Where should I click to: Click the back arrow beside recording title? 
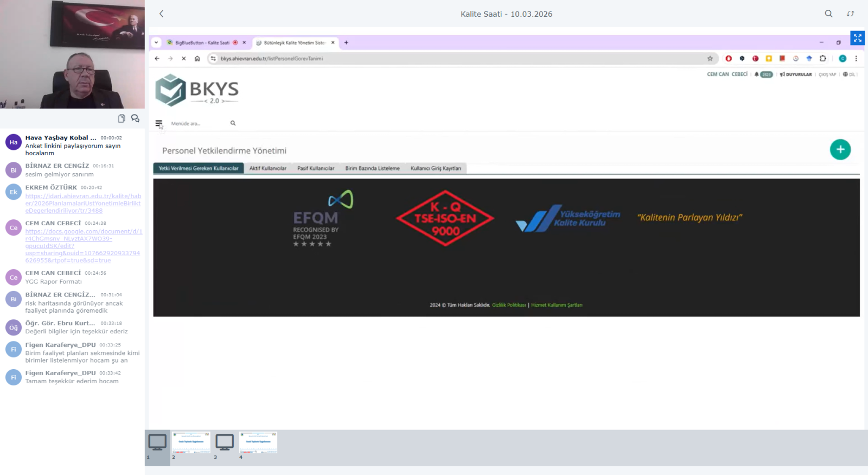[161, 14]
